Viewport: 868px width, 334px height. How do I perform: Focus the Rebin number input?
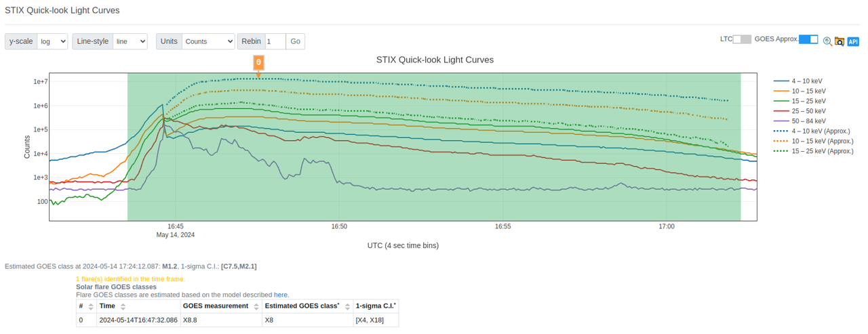coord(275,41)
